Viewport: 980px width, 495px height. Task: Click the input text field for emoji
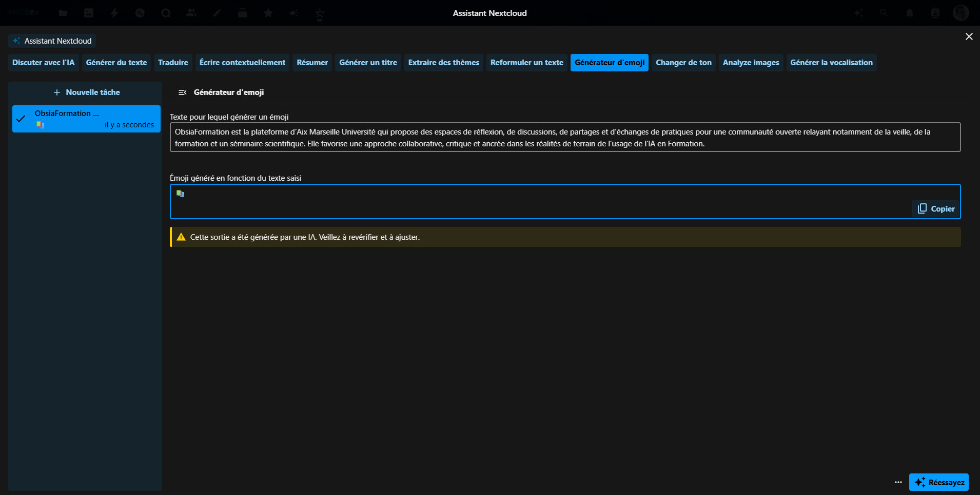pyautogui.click(x=564, y=137)
